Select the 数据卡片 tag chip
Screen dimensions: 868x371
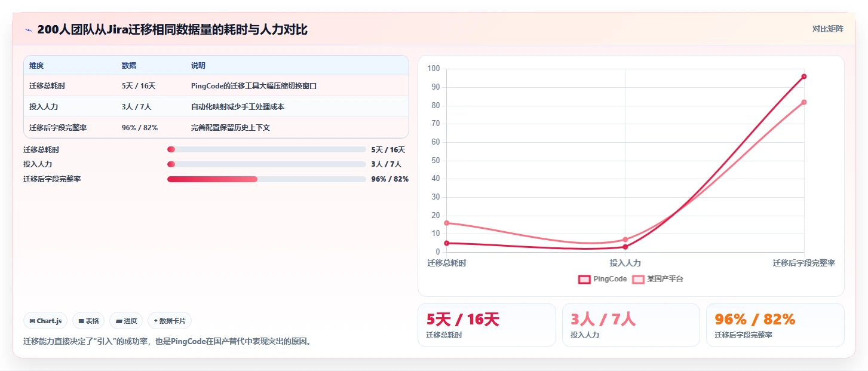coord(170,321)
